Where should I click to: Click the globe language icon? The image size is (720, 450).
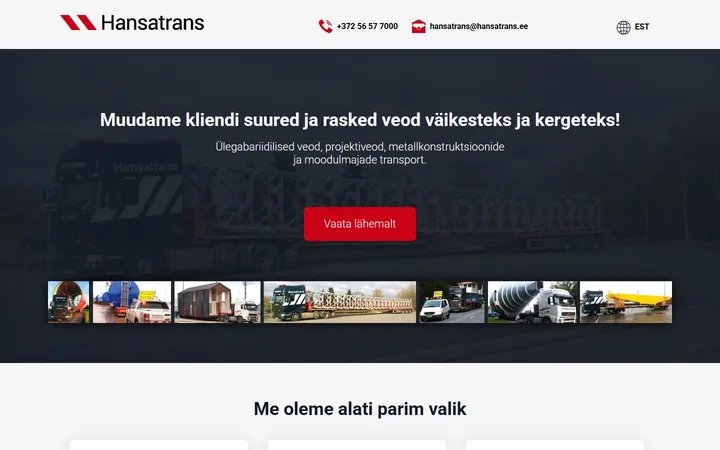pyautogui.click(x=623, y=28)
